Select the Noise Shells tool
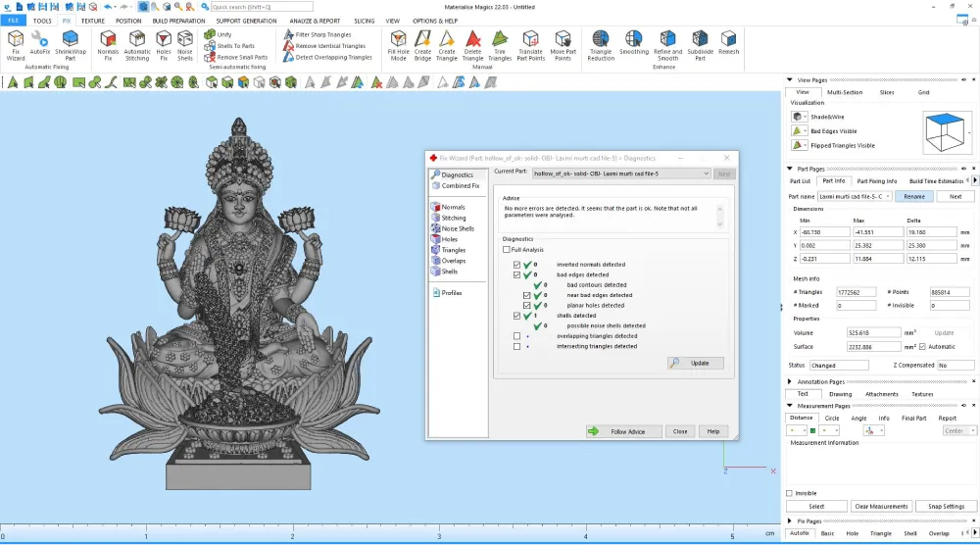The height and width of the screenshot is (545, 980). pos(185,45)
